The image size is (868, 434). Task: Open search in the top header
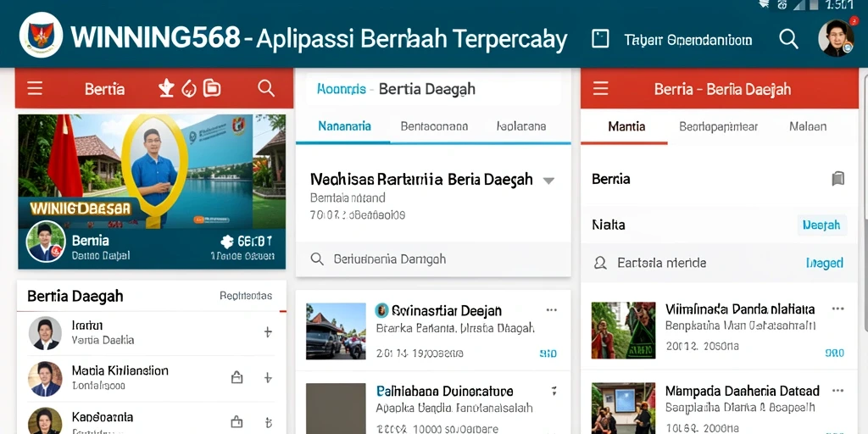788,39
